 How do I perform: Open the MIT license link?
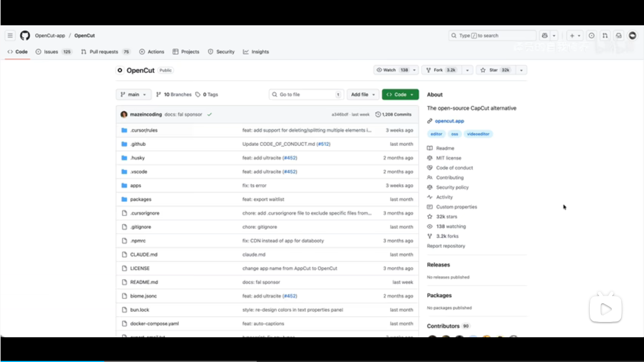click(448, 158)
